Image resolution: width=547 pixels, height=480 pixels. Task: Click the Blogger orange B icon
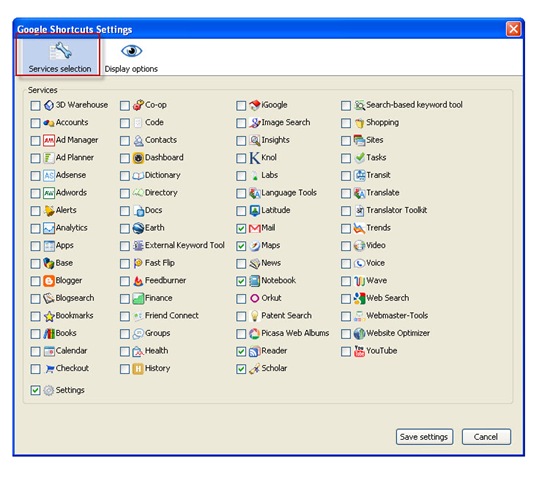(x=49, y=281)
